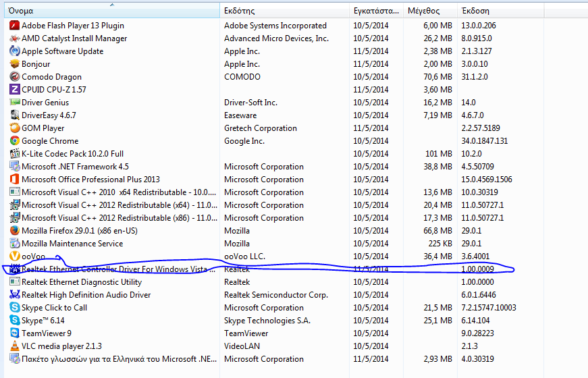This screenshot has height=378, width=588.
Task: Click the Visual C++ 2012 (x64) icon
Action: tap(15, 205)
